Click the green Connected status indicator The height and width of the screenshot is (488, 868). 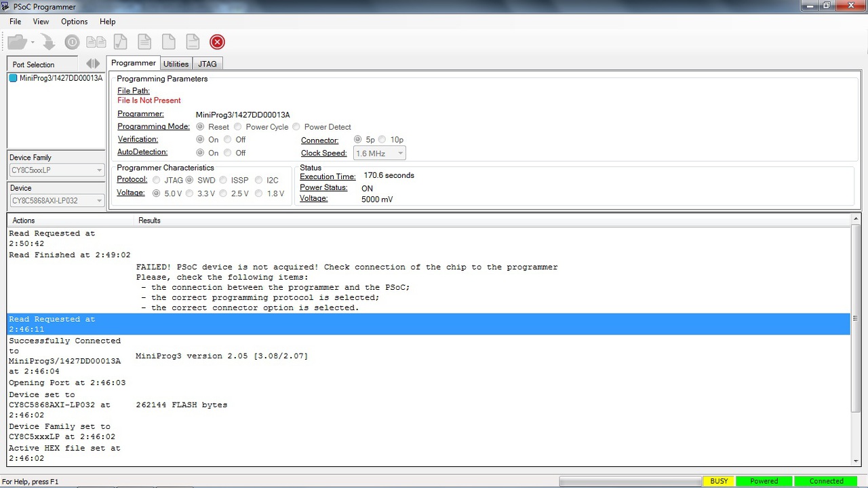(826, 481)
